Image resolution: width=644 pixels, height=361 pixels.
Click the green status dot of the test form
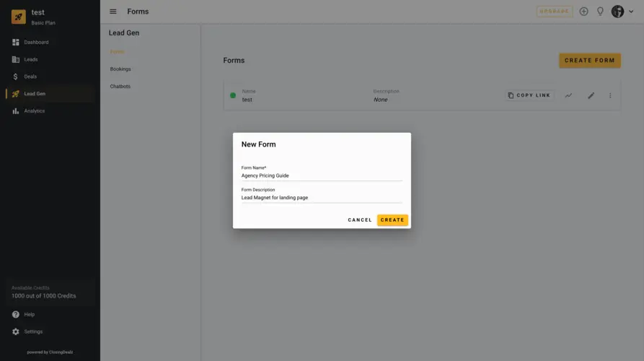pyautogui.click(x=233, y=95)
